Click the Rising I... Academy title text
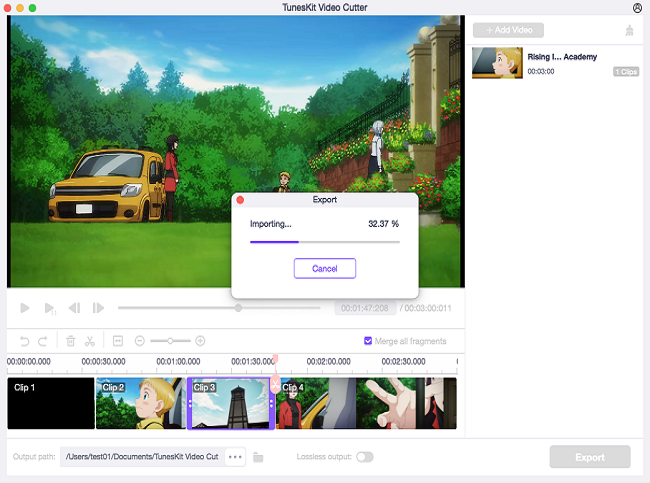 (562, 57)
